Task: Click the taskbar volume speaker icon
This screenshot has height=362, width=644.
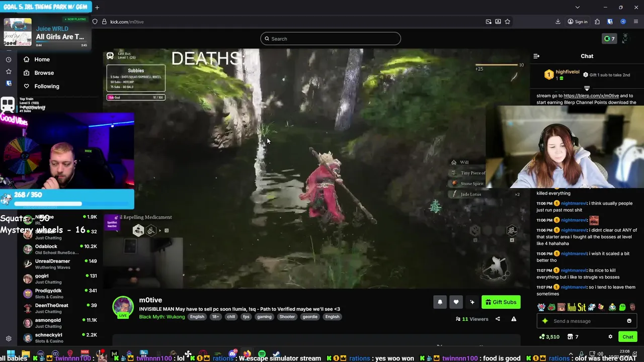Action: pos(601,354)
